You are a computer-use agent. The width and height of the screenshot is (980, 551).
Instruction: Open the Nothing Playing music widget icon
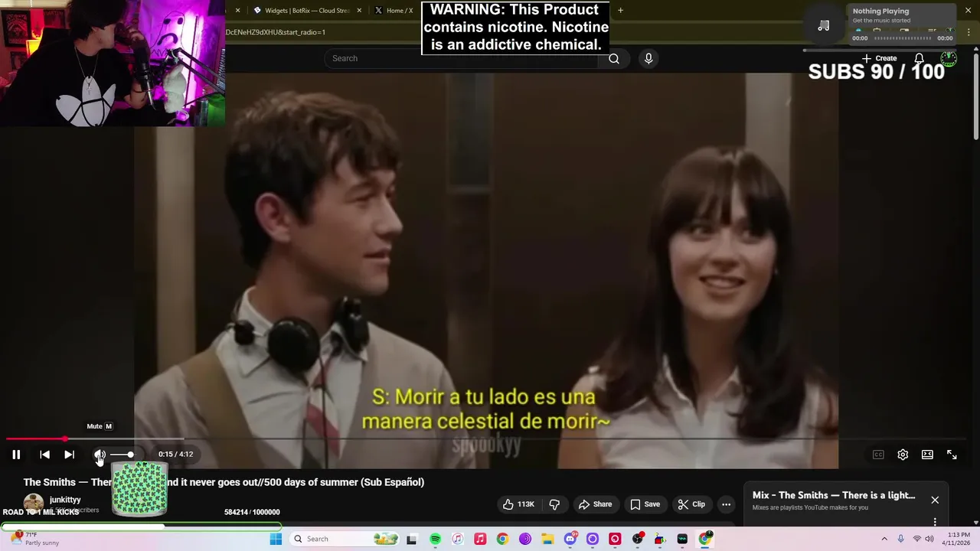click(824, 25)
